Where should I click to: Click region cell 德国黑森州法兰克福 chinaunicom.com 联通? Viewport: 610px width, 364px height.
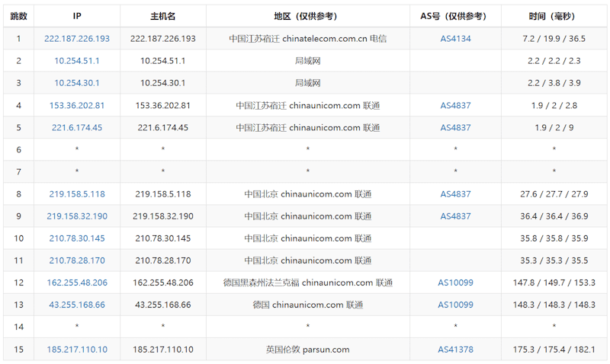point(308,283)
